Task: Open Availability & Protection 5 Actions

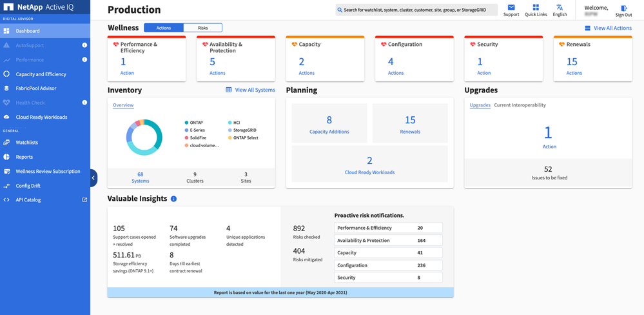Action: (x=217, y=66)
